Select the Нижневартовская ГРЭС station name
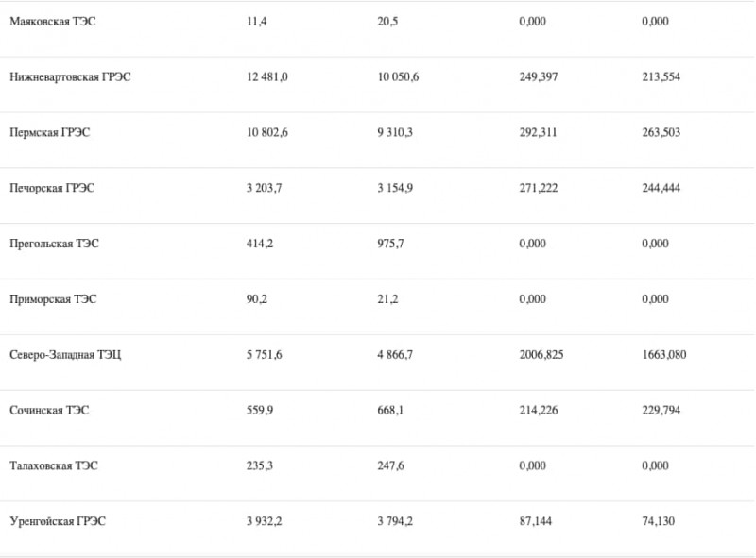The height and width of the screenshot is (558, 756). [x=70, y=77]
